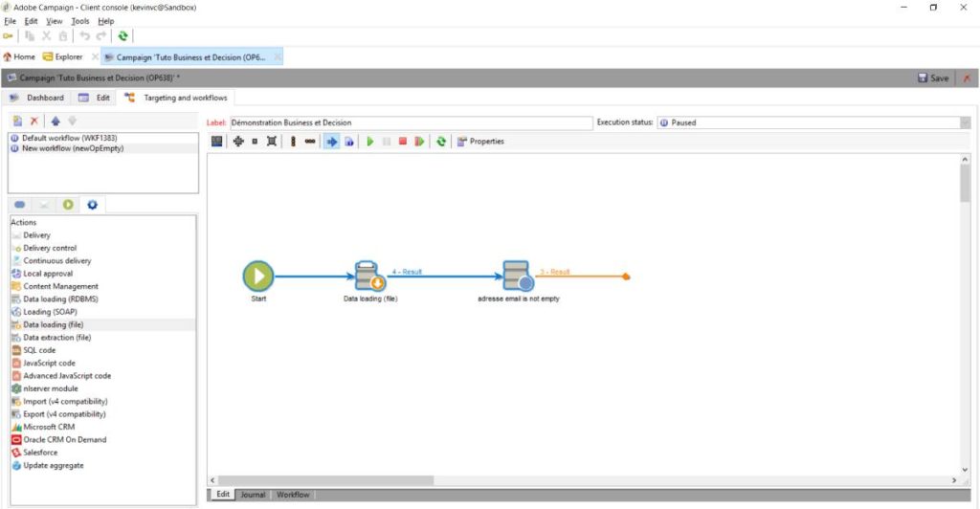Close the Explorer tab
This screenshot has width=980, height=509.
95,56
